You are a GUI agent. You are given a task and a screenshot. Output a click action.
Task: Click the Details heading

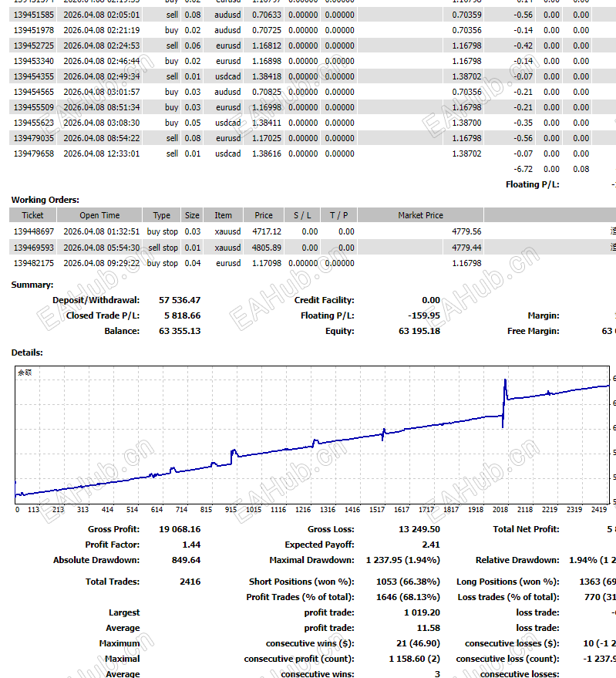pos(27,352)
